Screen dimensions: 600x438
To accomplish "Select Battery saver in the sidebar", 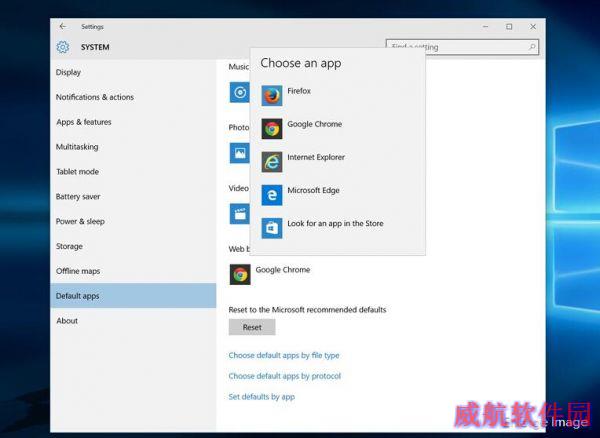I will click(x=133, y=197).
